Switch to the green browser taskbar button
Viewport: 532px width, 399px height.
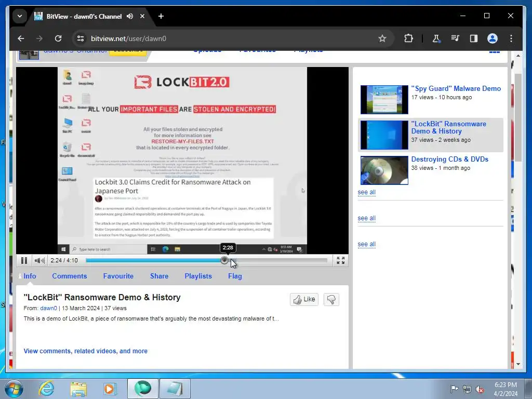pos(143,389)
